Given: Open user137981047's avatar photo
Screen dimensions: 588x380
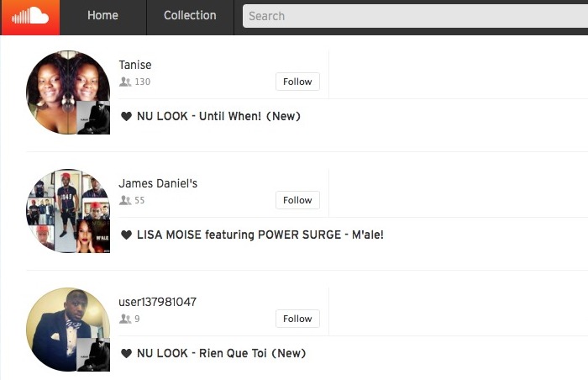Looking at the screenshot, I should (68, 330).
